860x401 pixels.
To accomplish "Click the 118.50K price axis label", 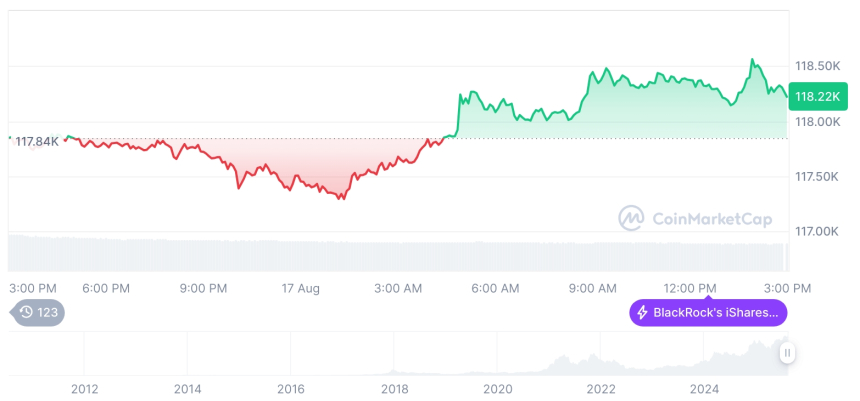I will 817,66.
